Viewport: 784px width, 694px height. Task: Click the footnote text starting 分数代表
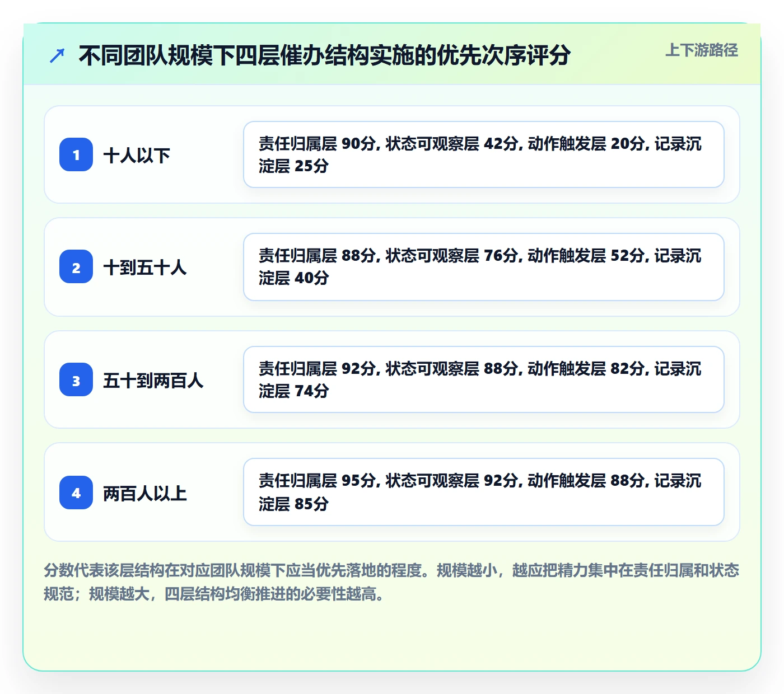[x=391, y=582]
